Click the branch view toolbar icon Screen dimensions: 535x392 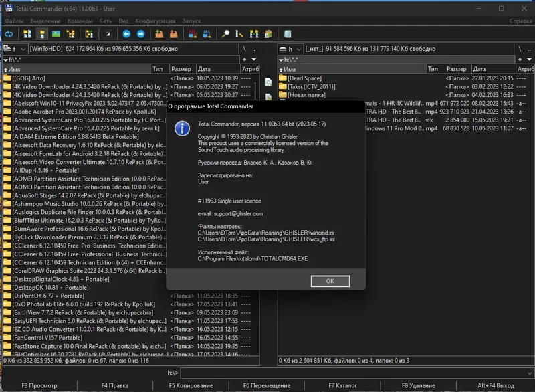click(x=89, y=34)
